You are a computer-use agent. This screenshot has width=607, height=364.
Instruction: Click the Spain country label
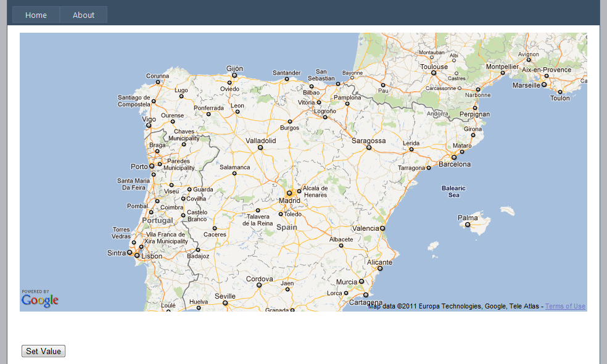coord(287,227)
